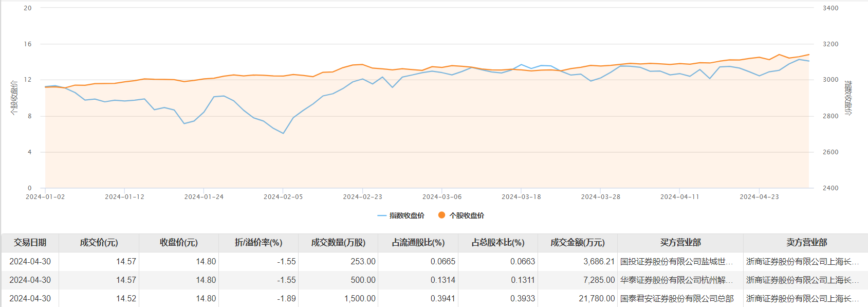
Task: Click the 卖方营业部 column header
Action: coord(806,243)
